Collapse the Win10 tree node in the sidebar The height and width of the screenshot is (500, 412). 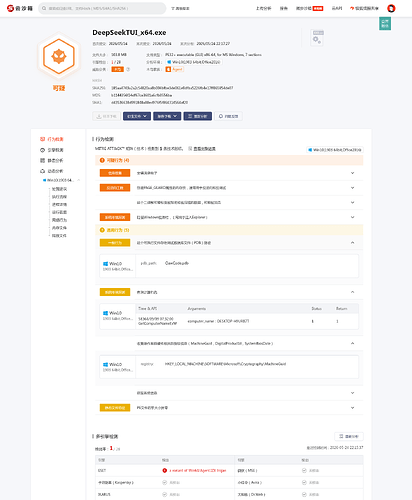coord(79,180)
